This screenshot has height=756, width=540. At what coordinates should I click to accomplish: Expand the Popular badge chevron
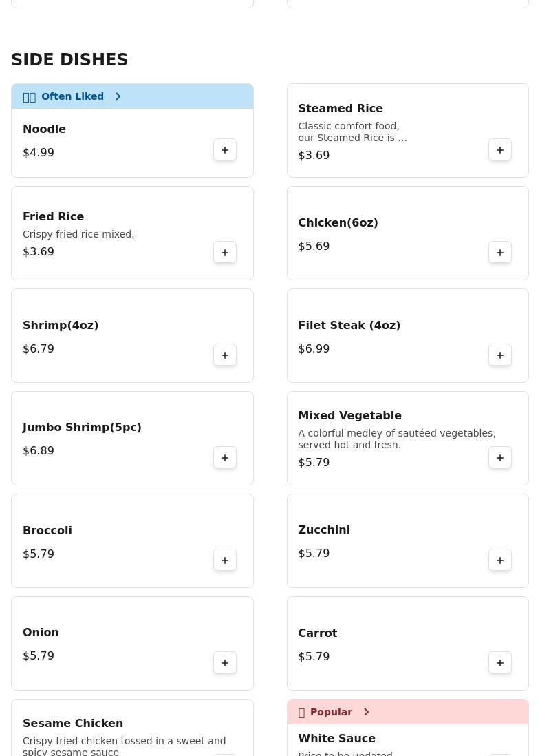pyautogui.click(x=367, y=712)
